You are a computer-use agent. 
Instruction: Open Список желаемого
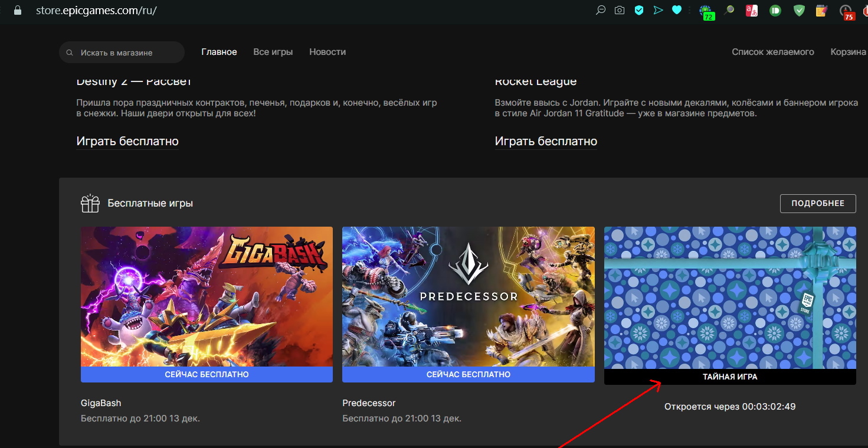[773, 52]
